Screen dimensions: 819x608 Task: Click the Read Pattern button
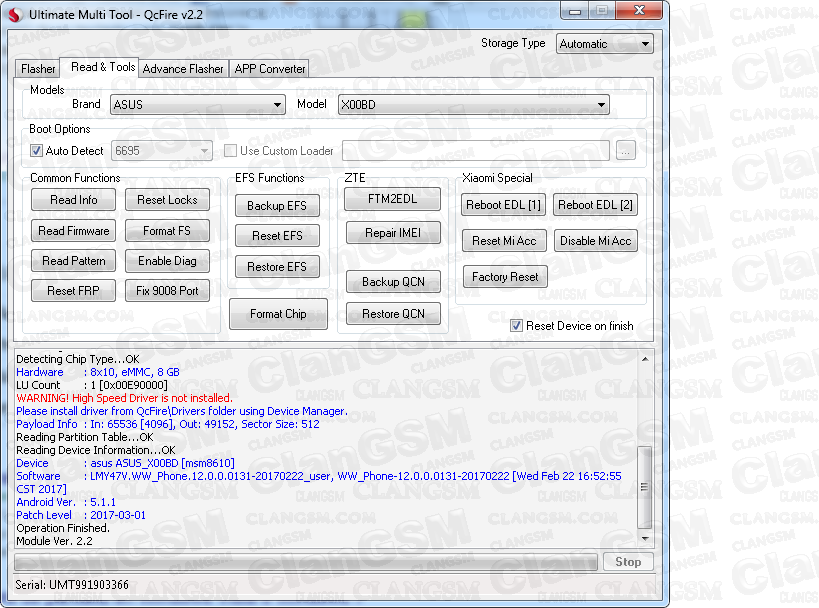pyautogui.click(x=74, y=261)
